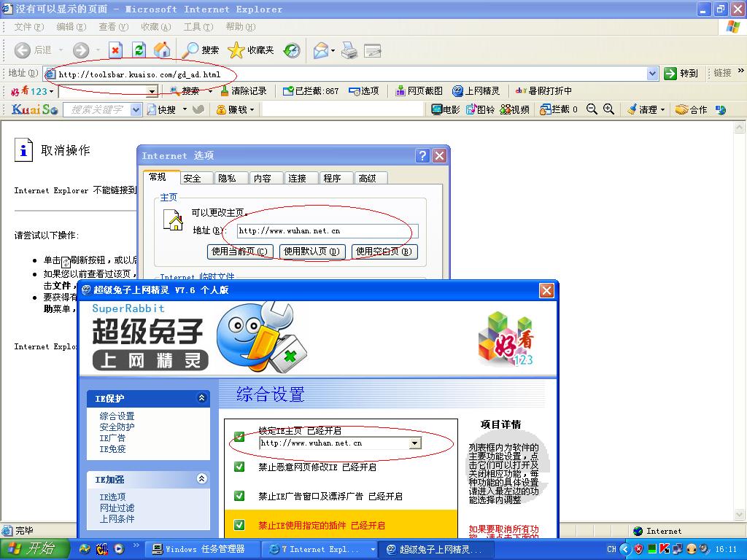
Task: Click 视频 in KuaiSo toolbar
Action: click(x=514, y=109)
